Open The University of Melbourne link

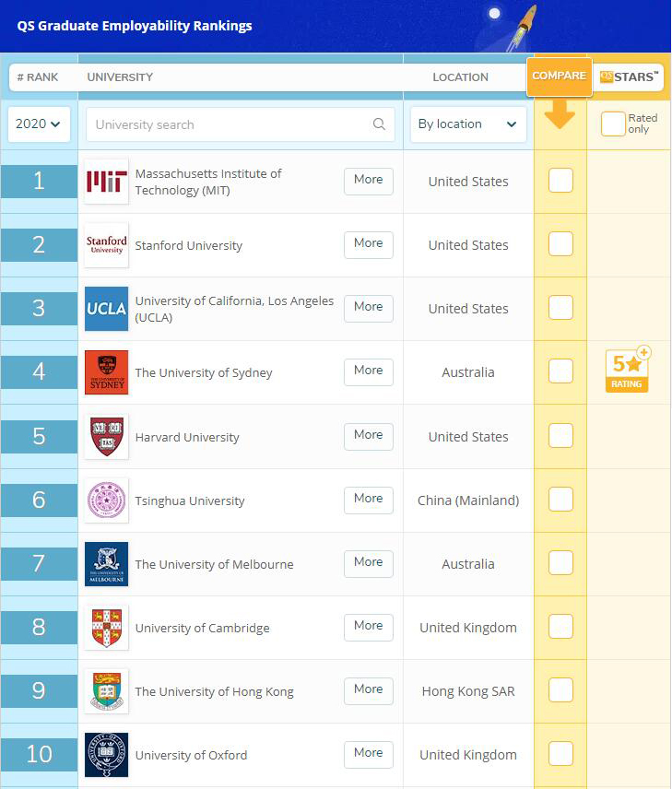[214, 564]
